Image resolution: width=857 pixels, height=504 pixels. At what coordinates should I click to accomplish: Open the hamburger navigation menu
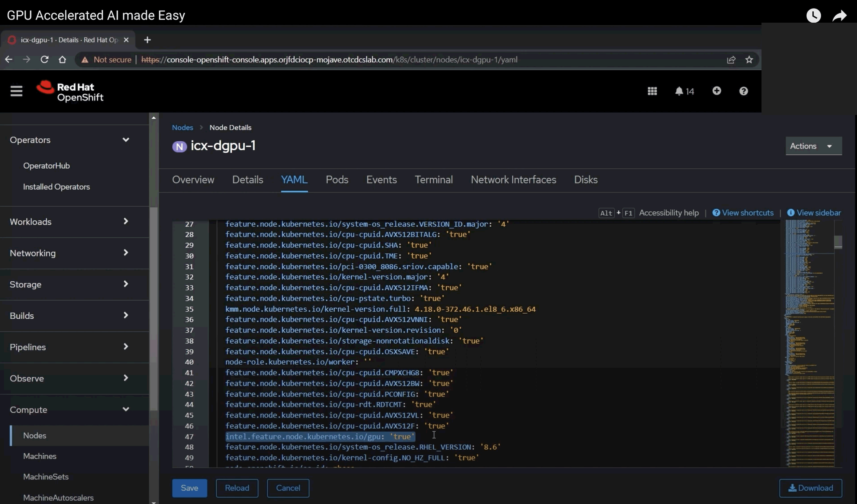(16, 91)
